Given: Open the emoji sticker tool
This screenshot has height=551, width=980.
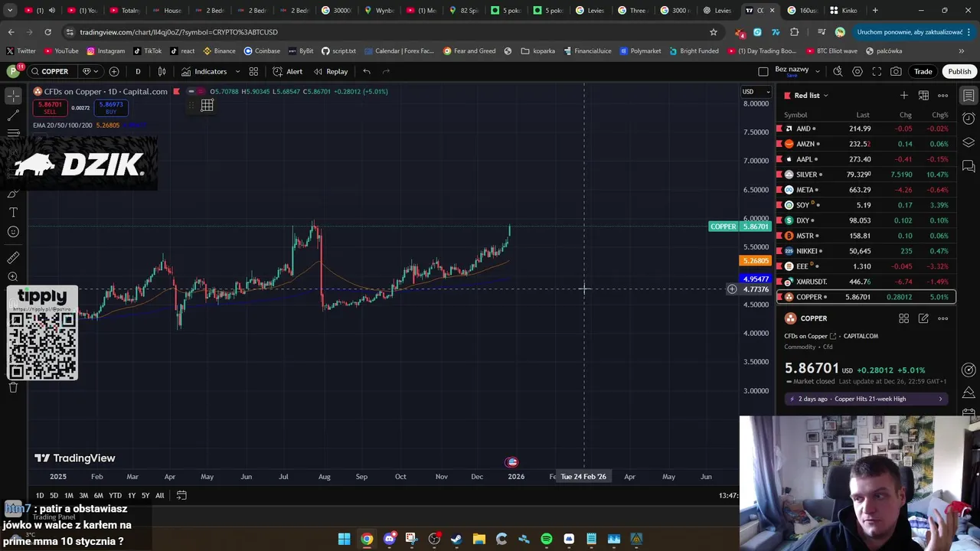Looking at the screenshot, I should pyautogui.click(x=13, y=232).
